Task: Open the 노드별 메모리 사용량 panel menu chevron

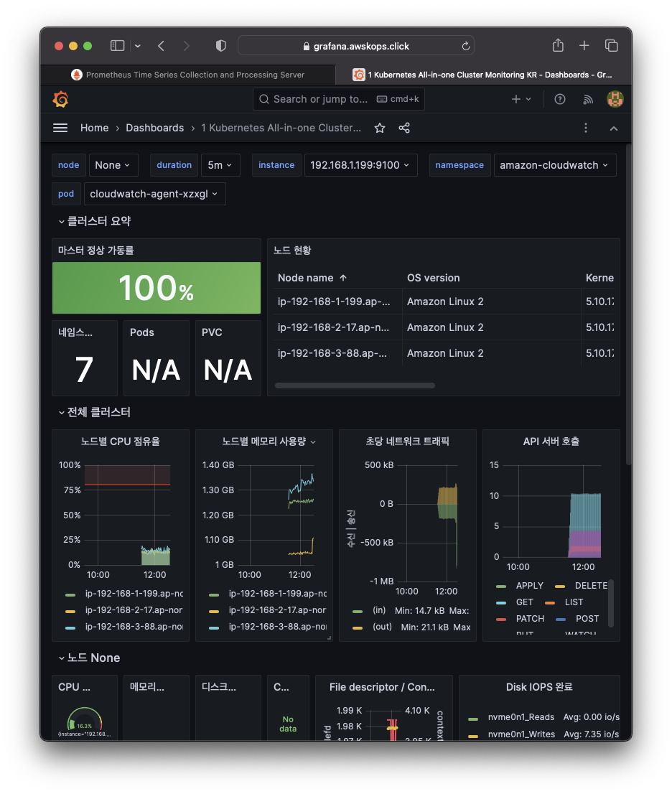Action: click(x=313, y=442)
